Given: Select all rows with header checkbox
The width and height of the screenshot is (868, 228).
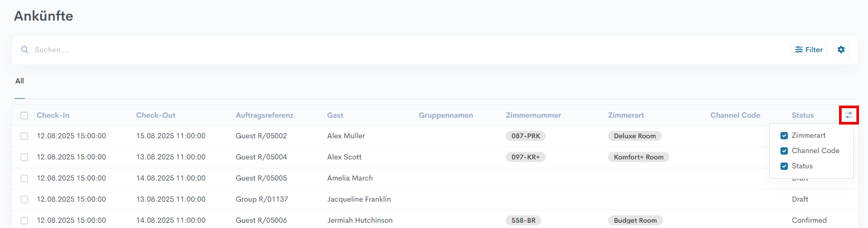Looking at the screenshot, I should (24, 116).
